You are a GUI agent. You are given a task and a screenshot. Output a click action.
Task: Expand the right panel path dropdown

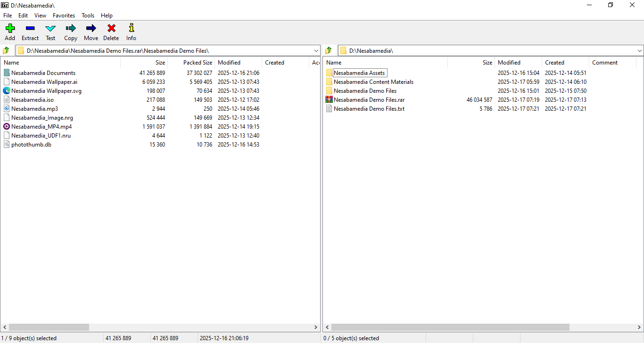[x=639, y=50]
